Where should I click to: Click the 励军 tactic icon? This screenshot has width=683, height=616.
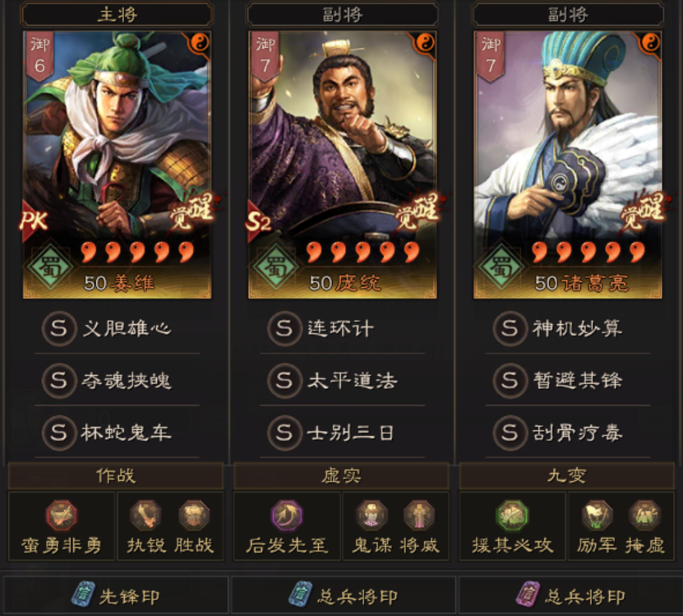pos(597,515)
